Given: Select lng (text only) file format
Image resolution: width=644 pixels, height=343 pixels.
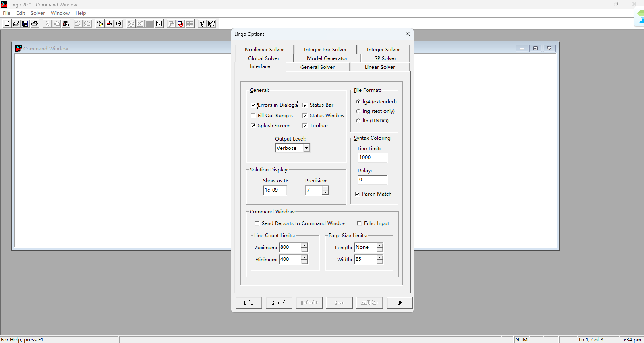Looking at the screenshot, I should (375, 111).
